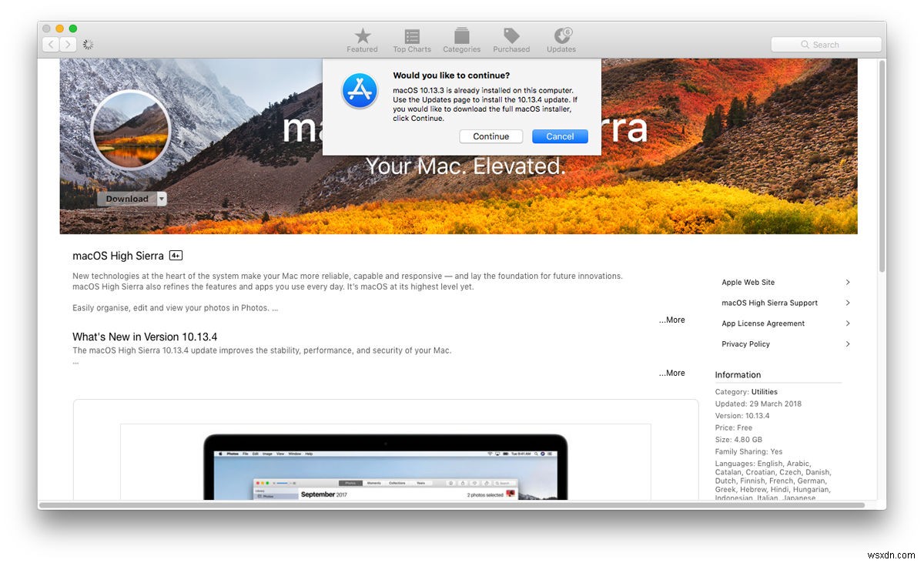Screen dimensions: 924x563
Task: Click the Price: Free text
Action: 734,427
